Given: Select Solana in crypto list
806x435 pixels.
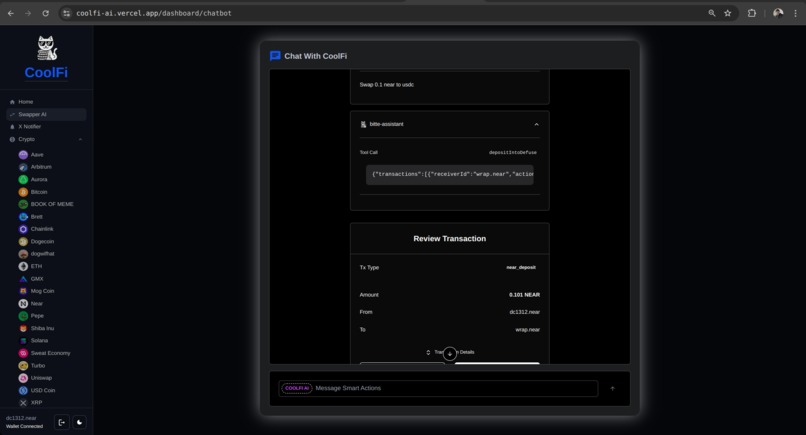Looking at the screenshot, I should click(x=39, y=340).
